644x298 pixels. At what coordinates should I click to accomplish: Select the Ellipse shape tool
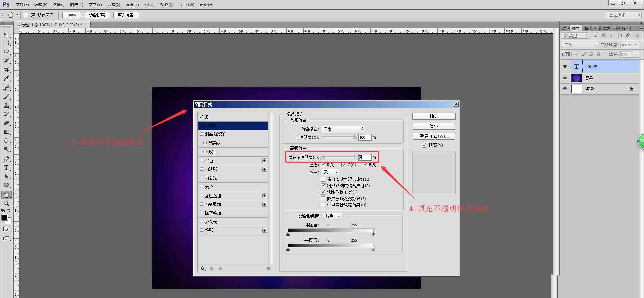6,185
